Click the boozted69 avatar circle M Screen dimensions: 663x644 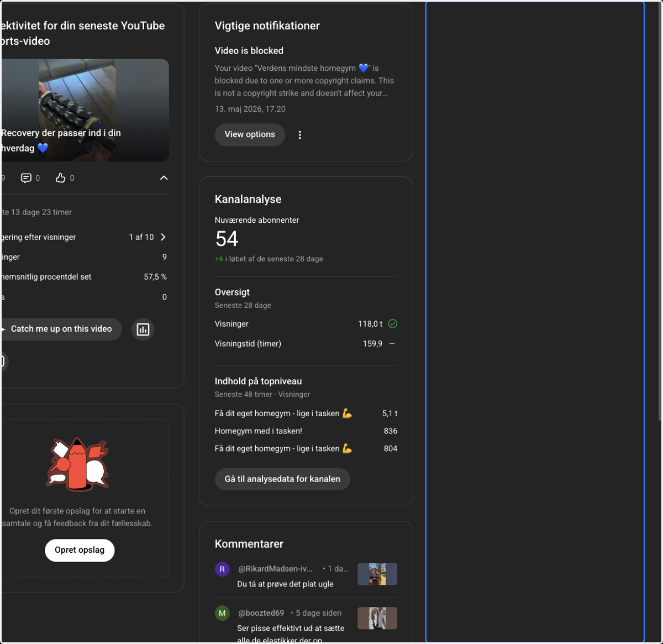click(x=222, y=613)
